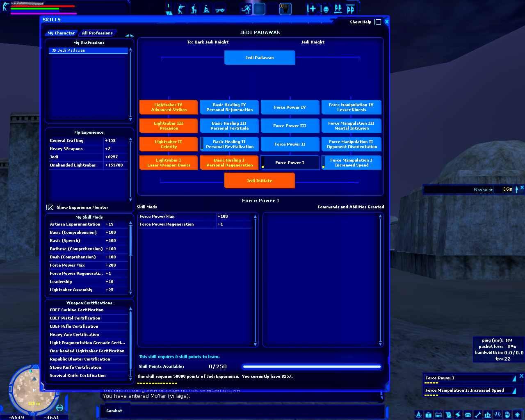Click 'One-handed Lightsaber Certification' row
The height and width of the screenshot is (420, 525).
click(88, 351)
